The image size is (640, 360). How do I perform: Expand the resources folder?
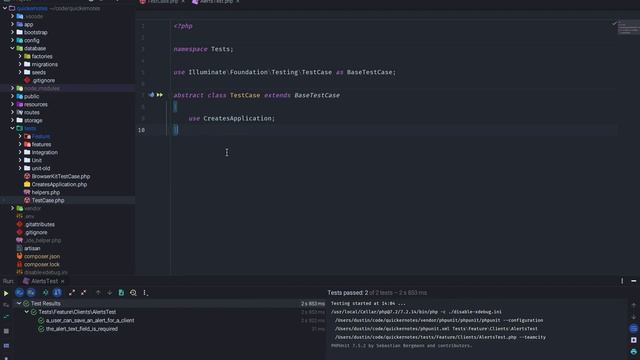coord(12,104)
